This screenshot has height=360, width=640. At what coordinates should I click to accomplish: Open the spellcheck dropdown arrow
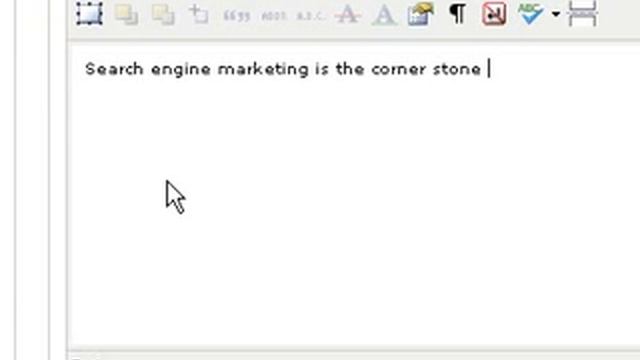(556, 14)
